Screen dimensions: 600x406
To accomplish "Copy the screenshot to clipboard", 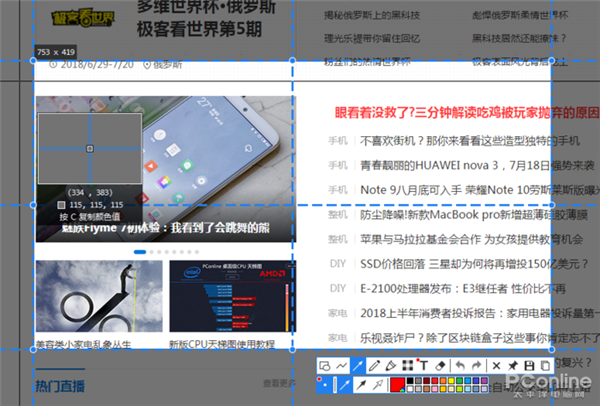I will click(x=545, y=366).
